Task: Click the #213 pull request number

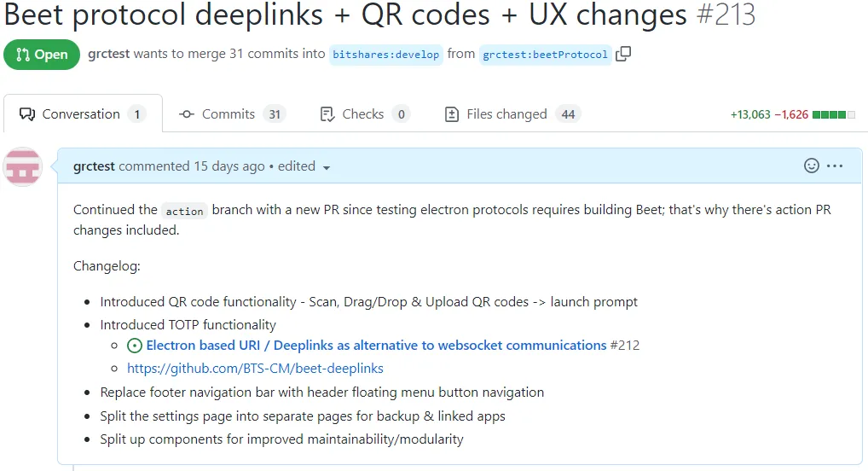Action: point(726,15)
